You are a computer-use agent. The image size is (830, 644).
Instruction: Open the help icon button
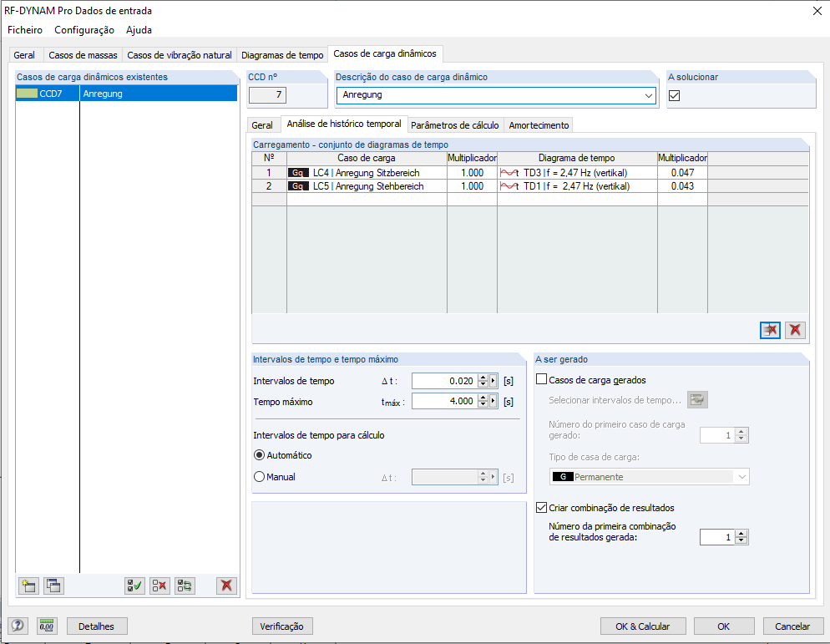pos(18,626)
